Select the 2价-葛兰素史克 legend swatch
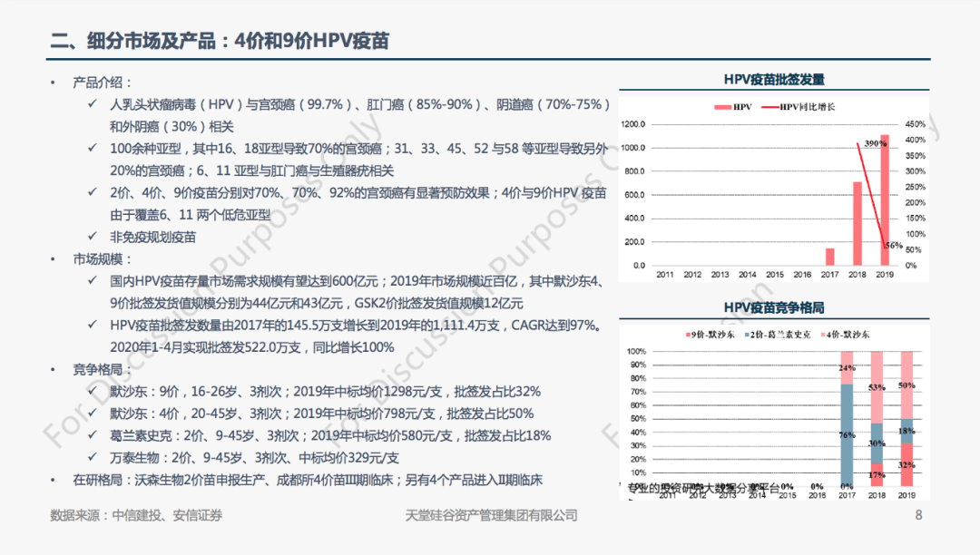The height and width of the screenshot is (555, 980). tap(747, 335)
